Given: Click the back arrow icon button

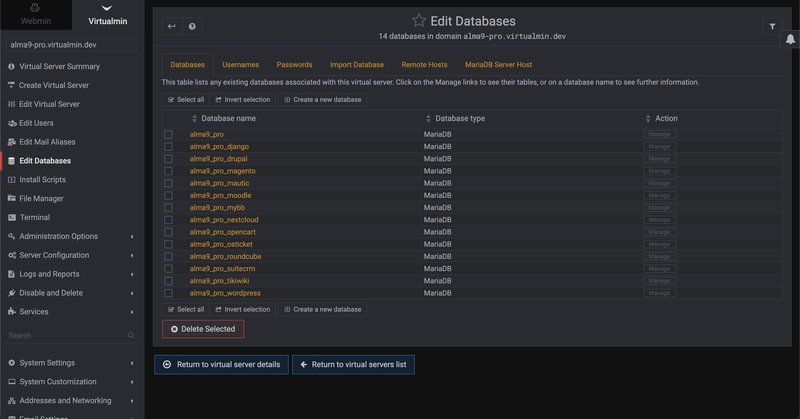Looking at the screenshot, I should (172, 27).
